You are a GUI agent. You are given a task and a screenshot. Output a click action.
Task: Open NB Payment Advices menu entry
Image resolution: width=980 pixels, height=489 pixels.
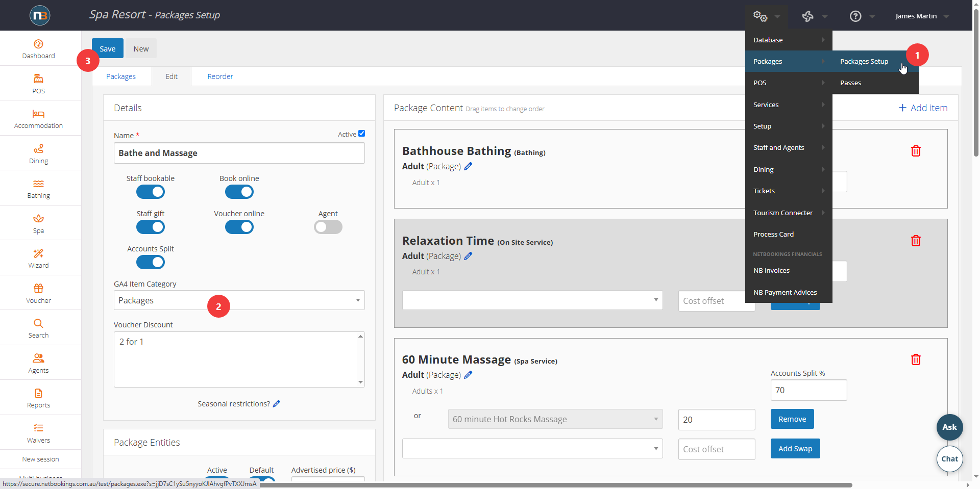[x=789, y=292]
